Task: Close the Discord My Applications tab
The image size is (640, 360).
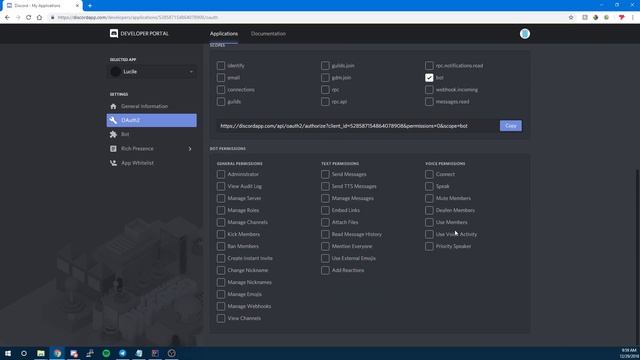Action: [77, 6]
